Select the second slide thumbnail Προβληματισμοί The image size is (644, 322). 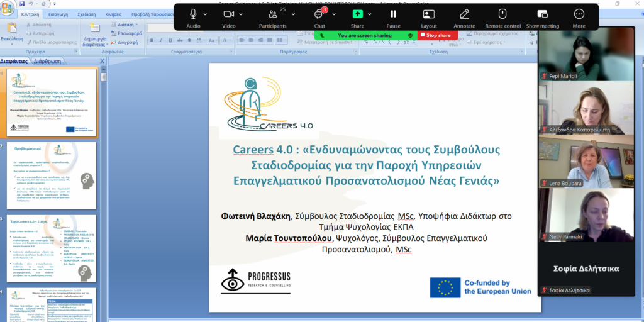tap(51, 176)
